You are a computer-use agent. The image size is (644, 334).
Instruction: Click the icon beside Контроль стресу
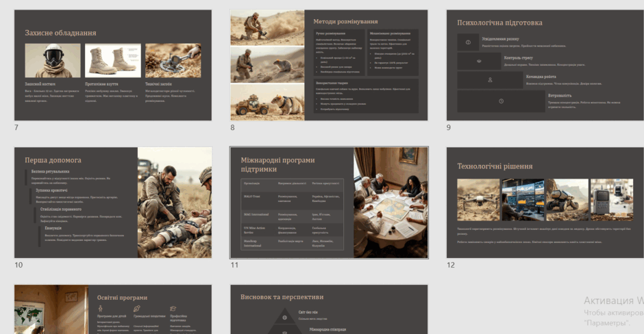click(479, 61)
